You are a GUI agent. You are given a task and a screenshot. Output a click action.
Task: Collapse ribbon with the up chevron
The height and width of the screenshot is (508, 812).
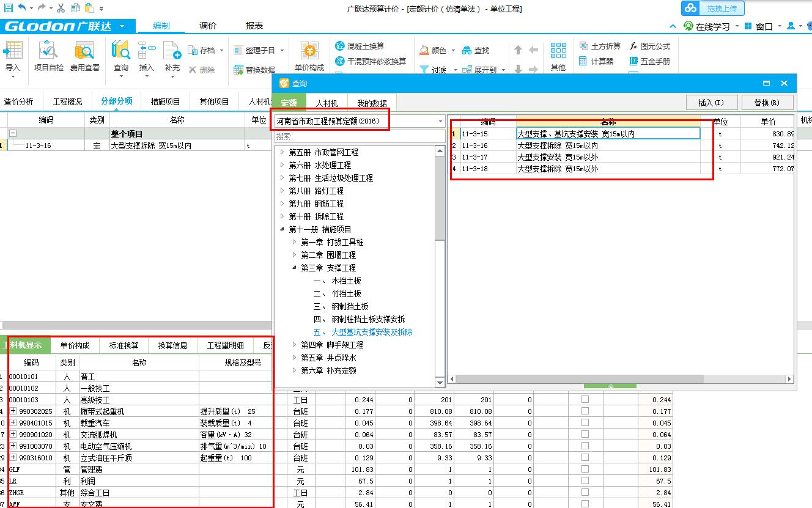coord(673,26)
